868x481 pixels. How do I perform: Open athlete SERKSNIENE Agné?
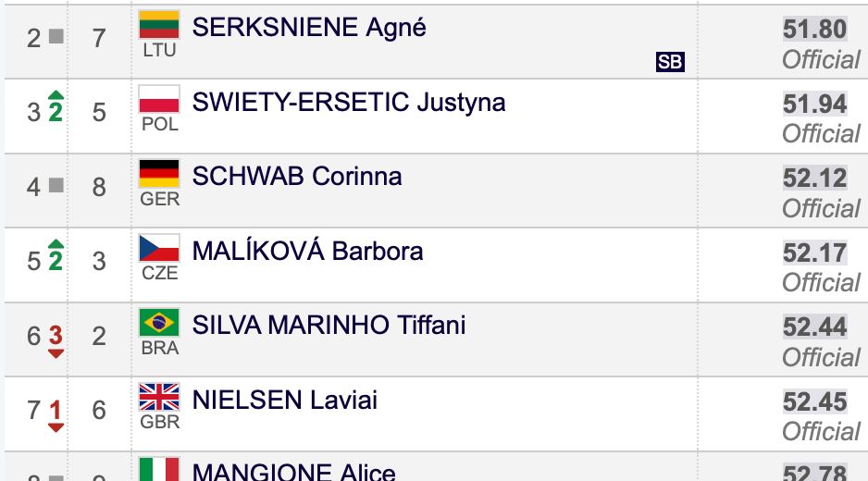coord(309,28)
